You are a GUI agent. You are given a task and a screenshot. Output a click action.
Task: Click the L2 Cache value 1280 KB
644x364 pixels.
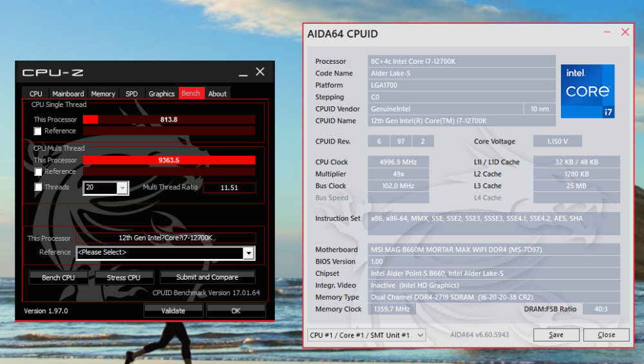tap(576, 174)
